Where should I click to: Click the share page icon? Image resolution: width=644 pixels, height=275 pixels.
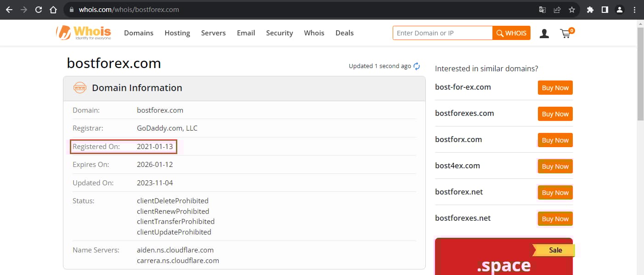pos(557,9)
